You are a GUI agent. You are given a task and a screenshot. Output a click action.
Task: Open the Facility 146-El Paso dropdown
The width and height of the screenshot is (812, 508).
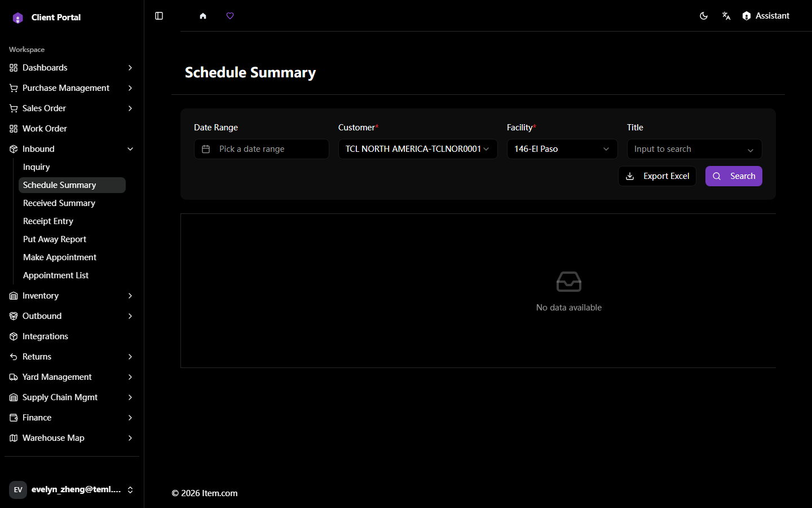(x=562, y=149)
